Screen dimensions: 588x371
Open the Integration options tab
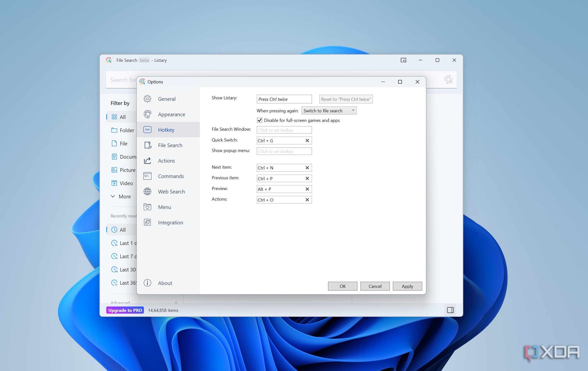pos(168,222)
